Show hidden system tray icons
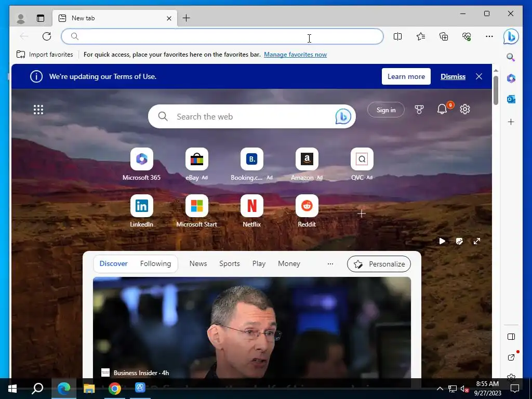 pyautogui.click(x=440, y=389)
